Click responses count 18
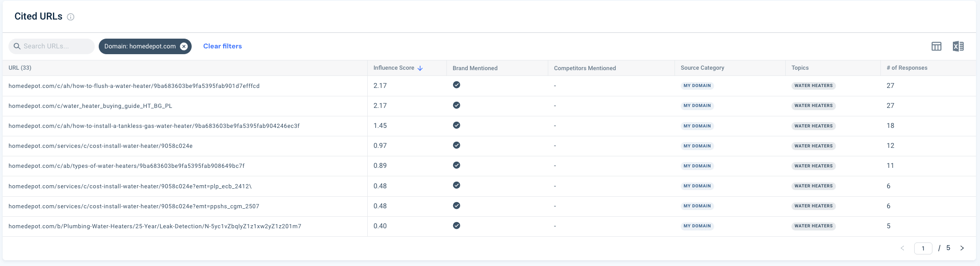The width and height of the screenshot is (980, 266). pos(890,126)
